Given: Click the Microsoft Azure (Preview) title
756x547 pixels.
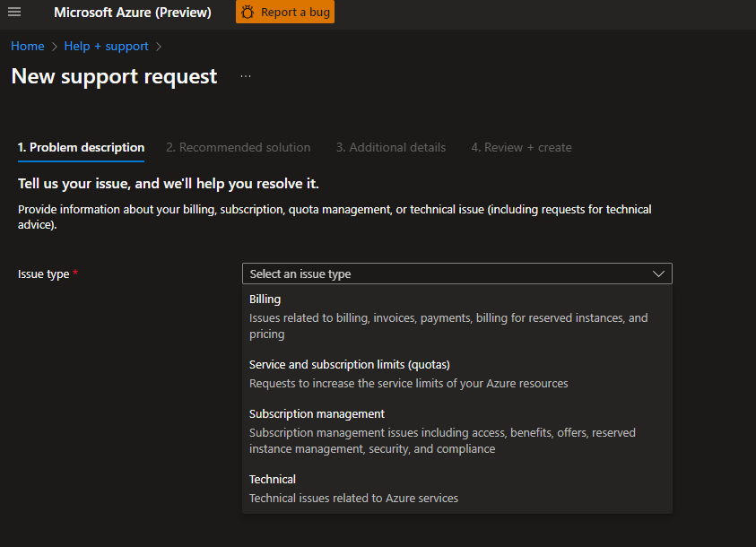Looking at the screenshot, I should pyautogui.click(x=133, y=13).
